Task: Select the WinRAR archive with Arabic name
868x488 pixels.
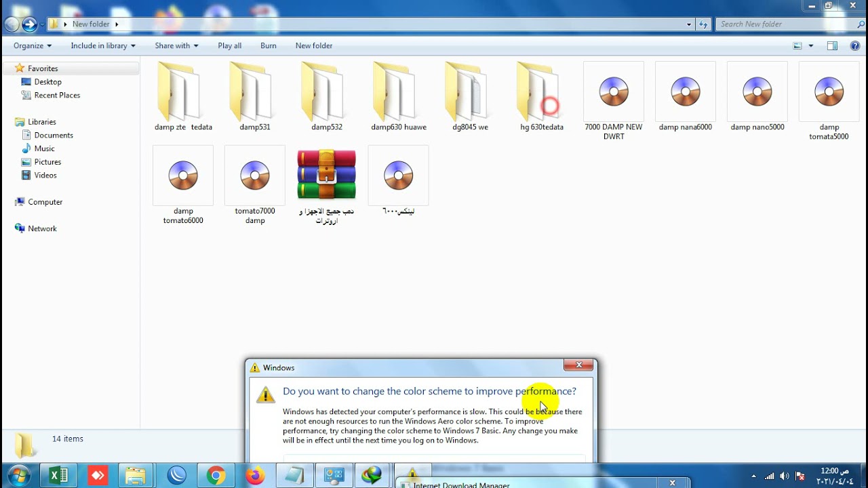Action: (x=327, y=186)
